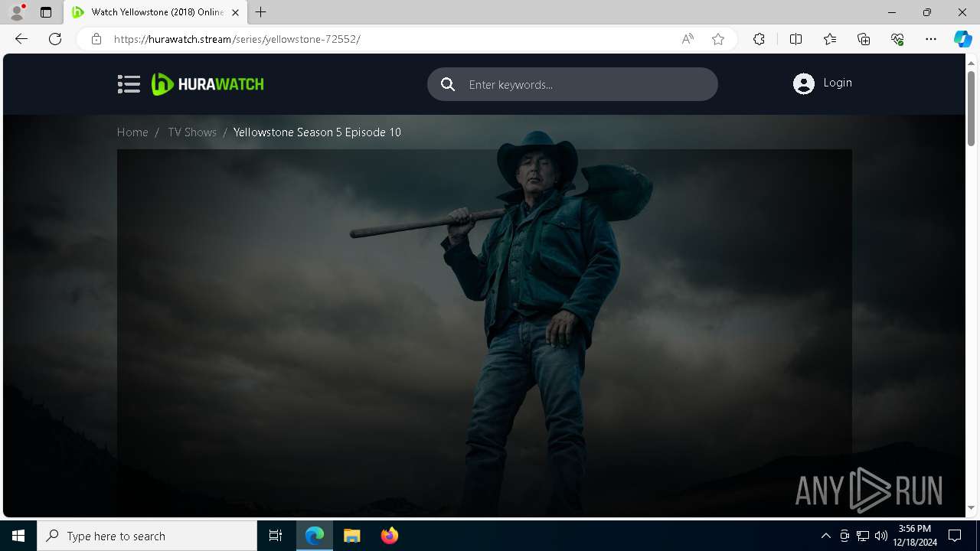Click the address bar URL

click(x=237, y=39)
